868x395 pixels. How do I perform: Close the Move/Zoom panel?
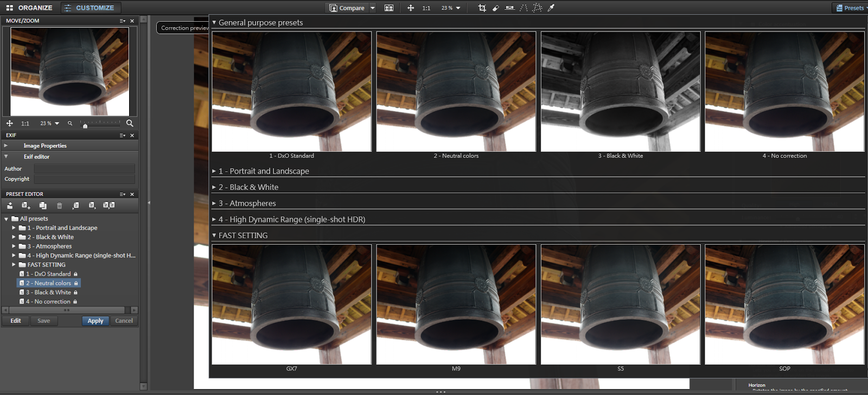point(132,21)
